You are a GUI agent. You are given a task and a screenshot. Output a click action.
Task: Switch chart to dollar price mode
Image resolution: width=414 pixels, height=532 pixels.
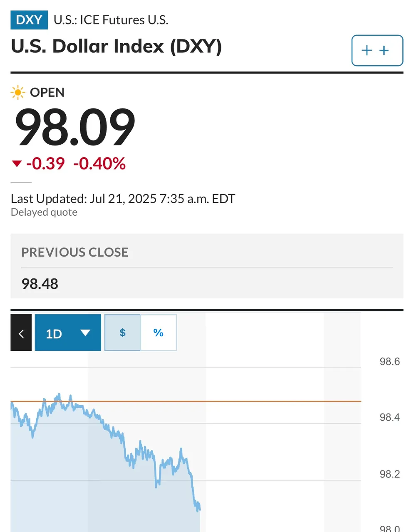point(123,332)
